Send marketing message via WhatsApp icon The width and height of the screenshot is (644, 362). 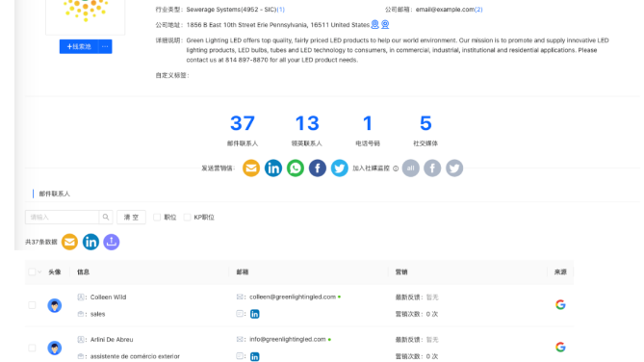(x=296, y=168)
